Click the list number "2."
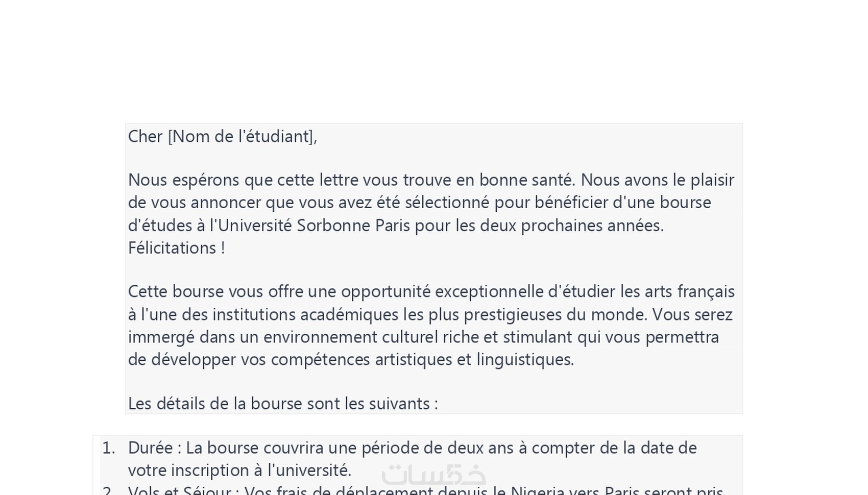 click(108, 490)
